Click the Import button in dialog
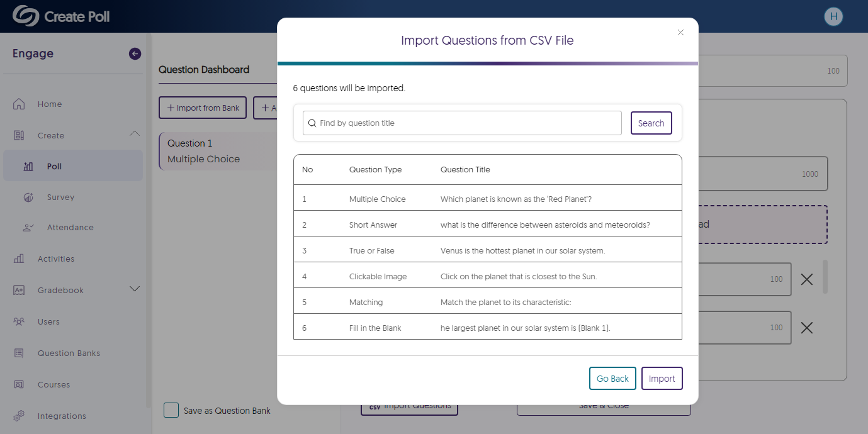Screen dimensions: 868x434 (662, 379)
